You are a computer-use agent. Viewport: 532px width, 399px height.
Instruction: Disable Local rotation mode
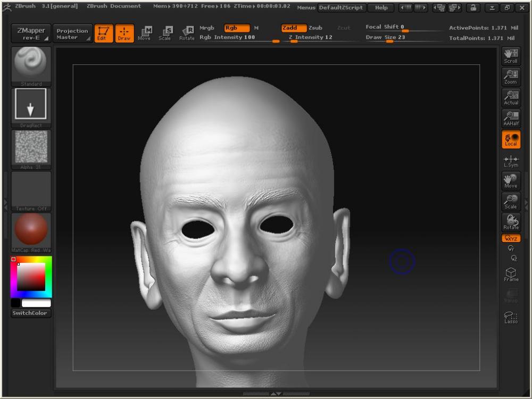511,139
